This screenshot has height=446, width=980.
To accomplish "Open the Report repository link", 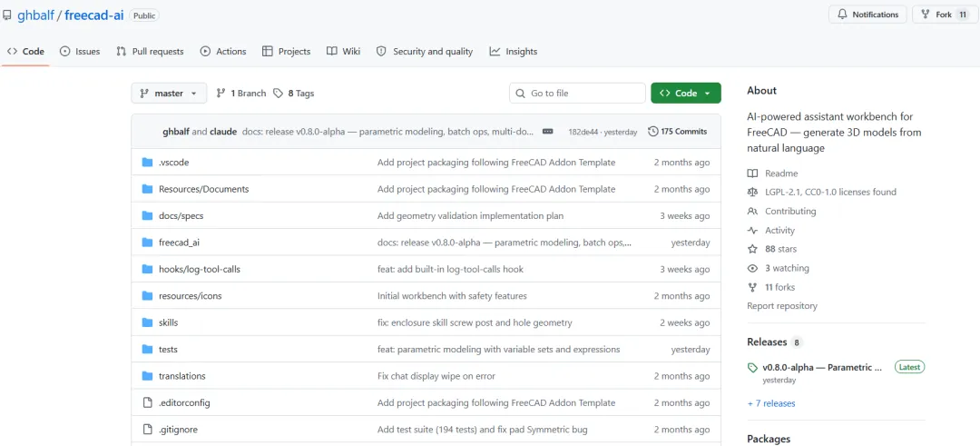I will click(782, 306).
